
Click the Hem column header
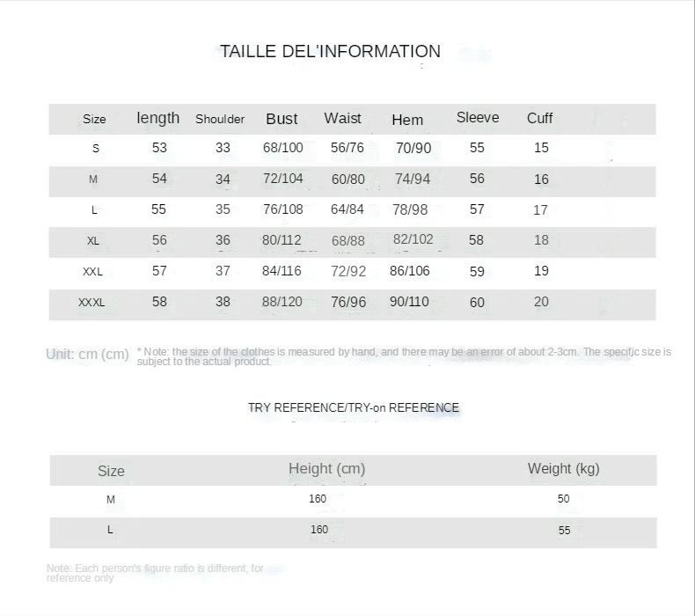coord(407,120)
